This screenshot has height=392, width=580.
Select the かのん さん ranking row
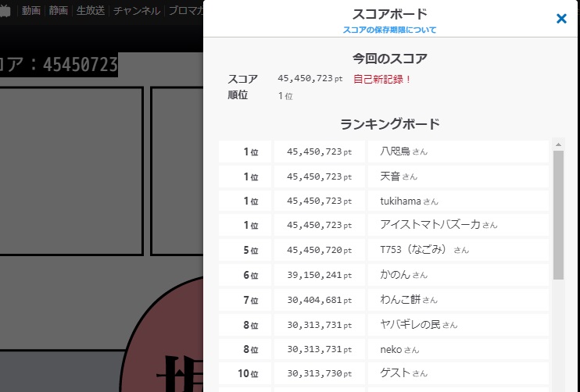click(384, 275)
